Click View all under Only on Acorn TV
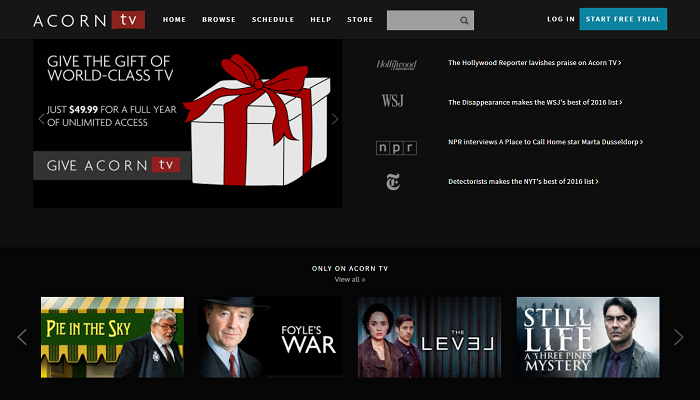Image resolution: width=700 pixels, height=400 pixels. tap(350, 279)
